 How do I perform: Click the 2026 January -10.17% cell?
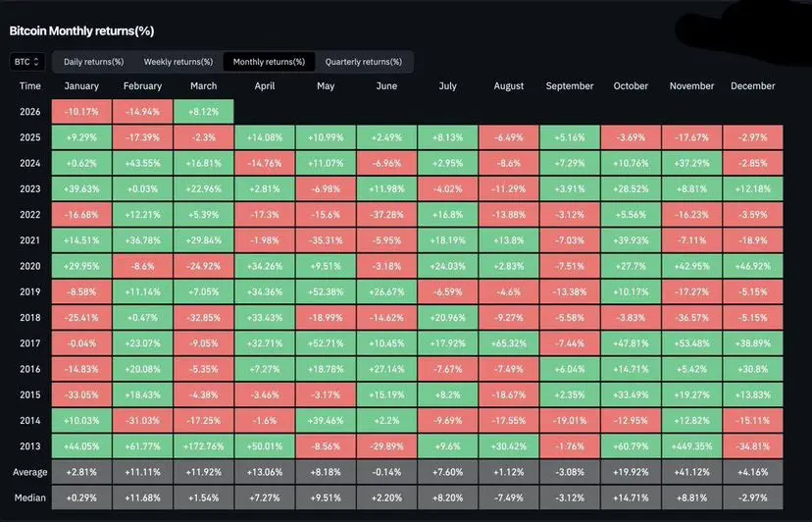coord(81,112)
